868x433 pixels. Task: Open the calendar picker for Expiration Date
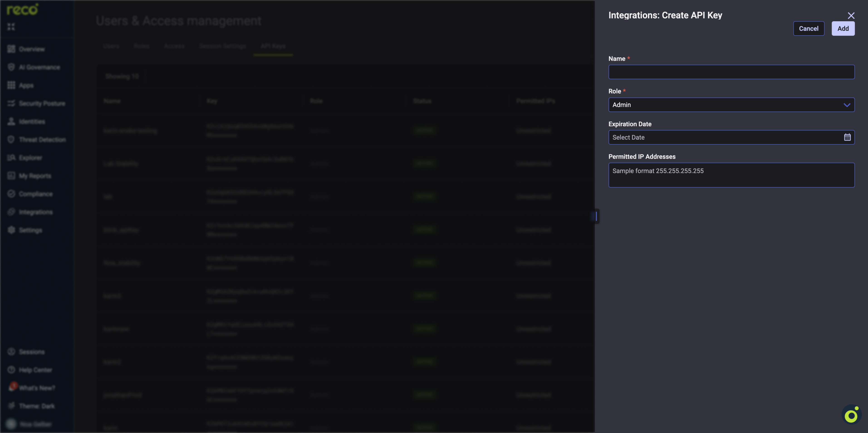pyautogui.click(x=847, y=137)
